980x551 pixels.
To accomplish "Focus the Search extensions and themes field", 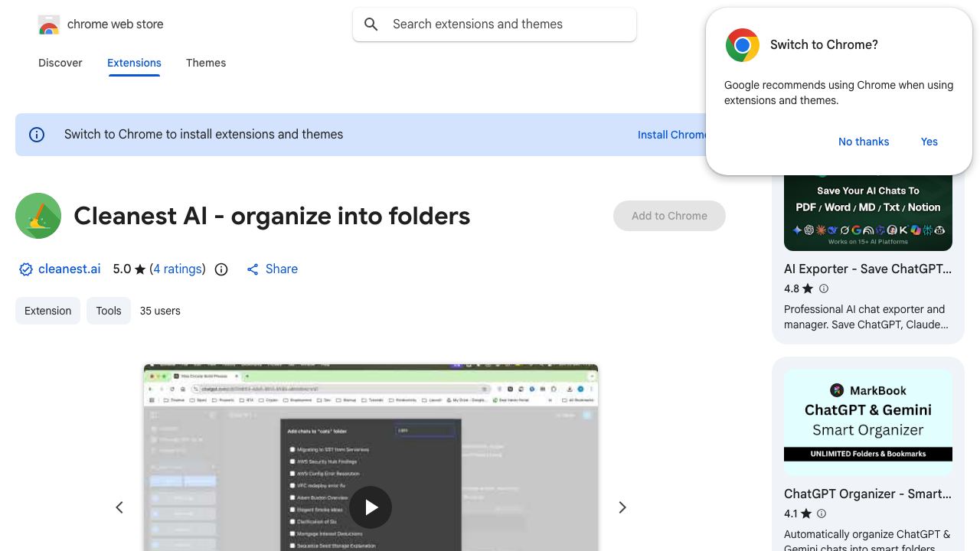I will click(495, 24).
